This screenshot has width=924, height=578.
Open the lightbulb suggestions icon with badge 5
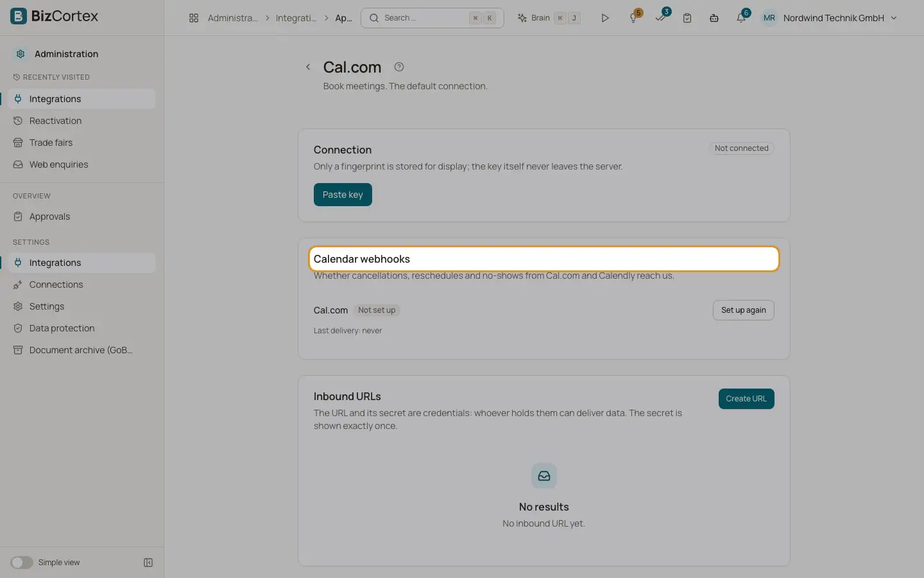634,17
